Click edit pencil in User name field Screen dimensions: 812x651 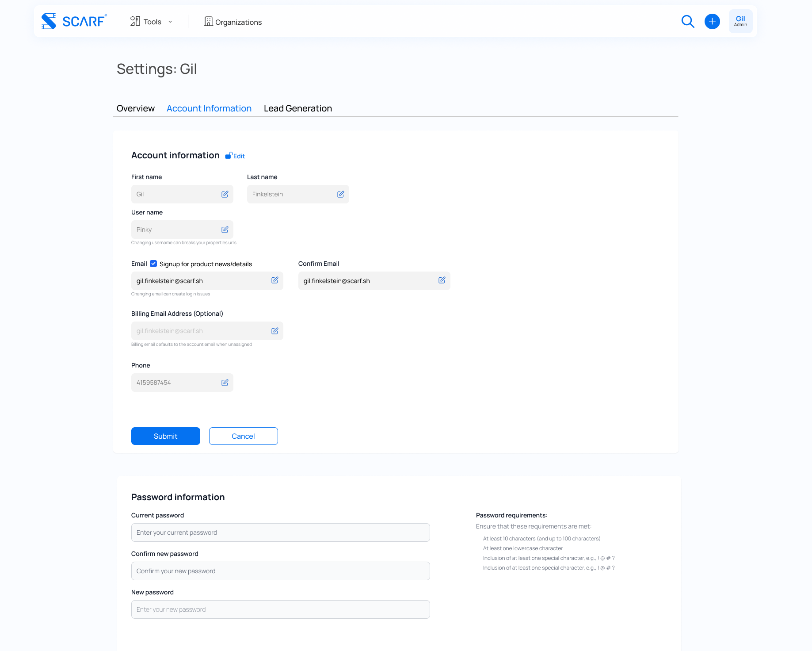tap(225, 230)
